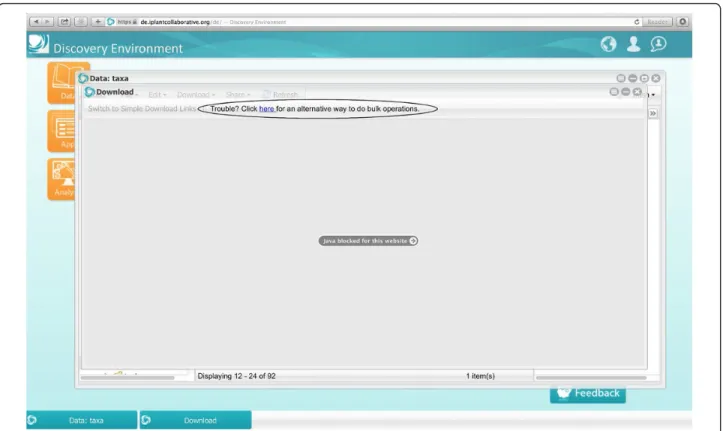Open the orange Analyses desktop icon
723x431 pixels.
(x=61, y=180)
